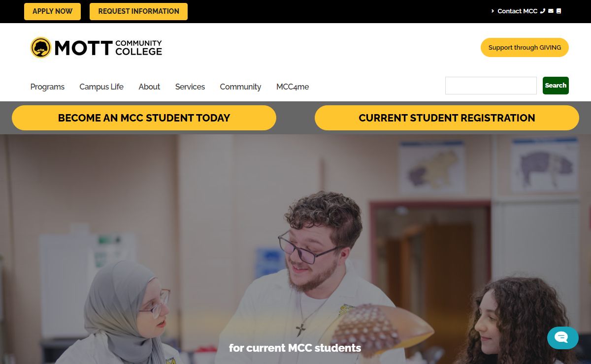The height and width of the screenshot is (364, 591).
Task: Click the Mott Community College wordmark
Action: pyautogui.click(x=108, y=48)
